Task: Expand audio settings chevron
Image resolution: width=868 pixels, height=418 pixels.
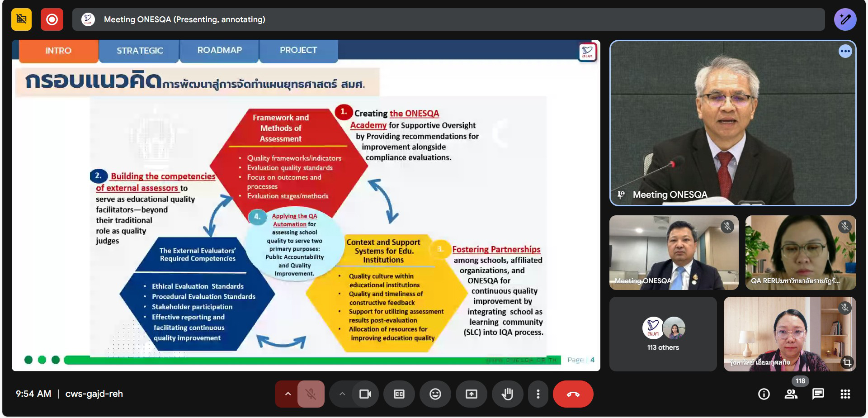Action: click(x=288, y=394)
